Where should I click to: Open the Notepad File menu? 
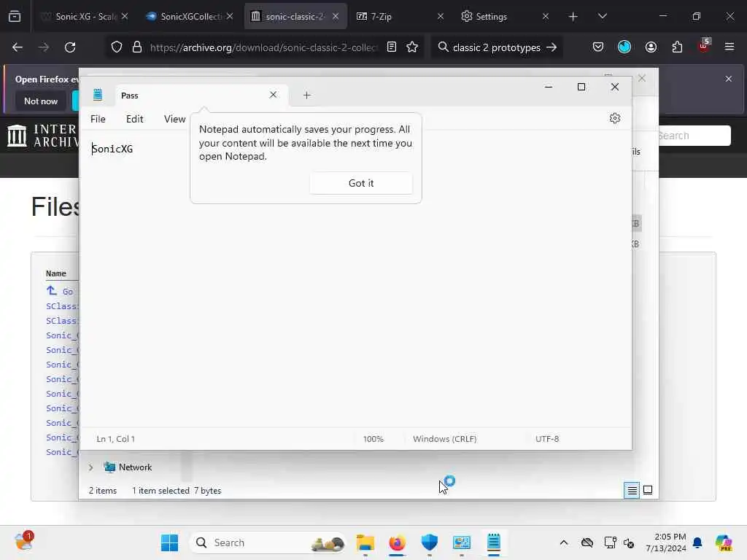coord(98,119)
